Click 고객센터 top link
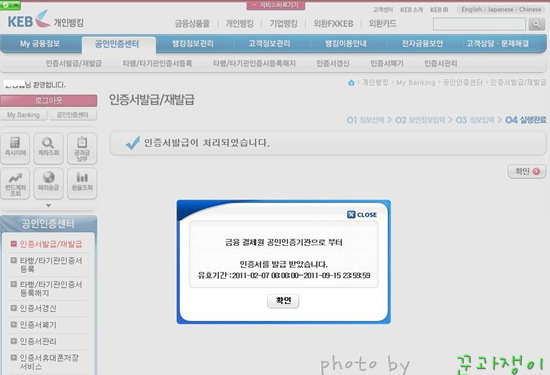550x375 pixels. coord(383,10)
